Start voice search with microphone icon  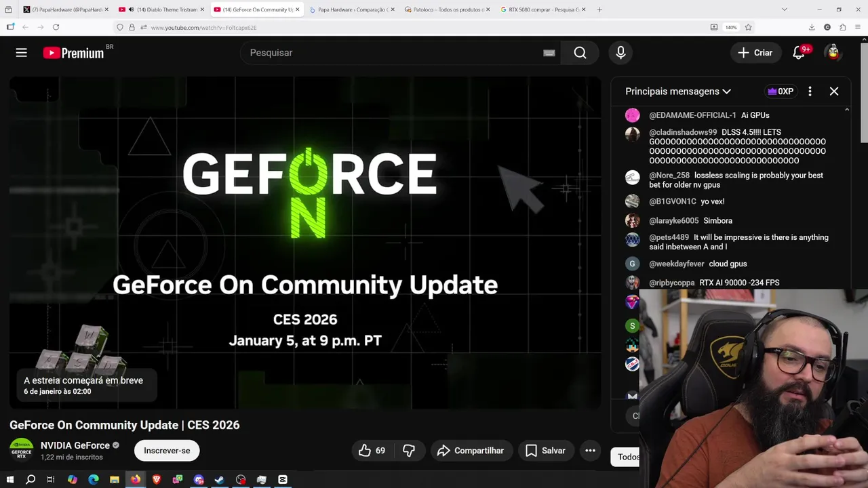[620, 53]
